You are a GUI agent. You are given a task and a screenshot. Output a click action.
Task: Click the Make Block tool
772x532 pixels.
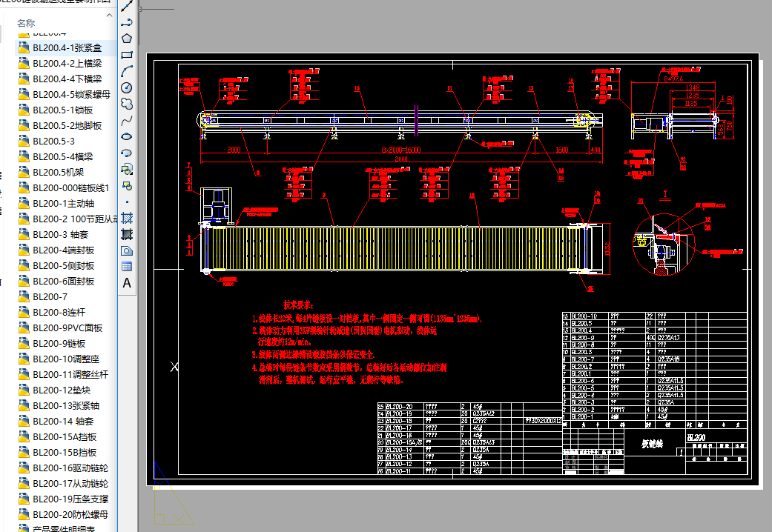click(x=127, y=185)
